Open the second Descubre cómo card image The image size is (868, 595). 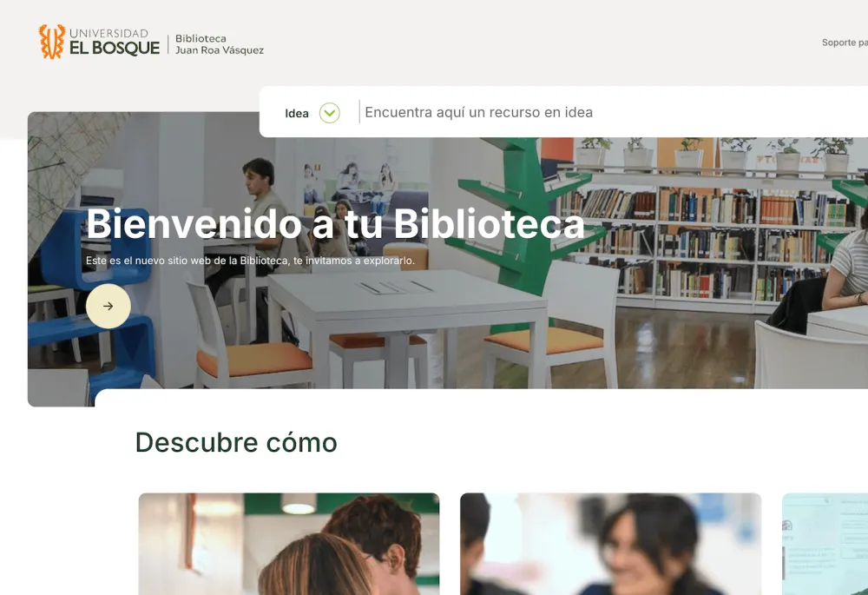[610, 544]
